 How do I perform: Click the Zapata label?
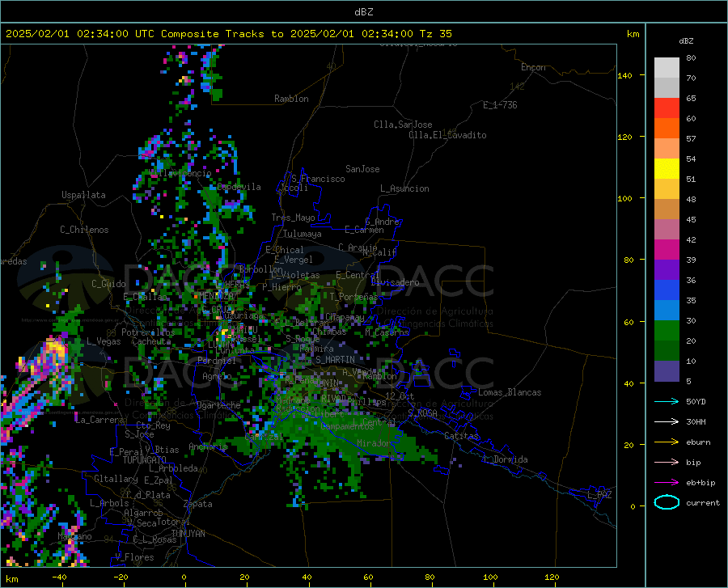coord(198,504)
